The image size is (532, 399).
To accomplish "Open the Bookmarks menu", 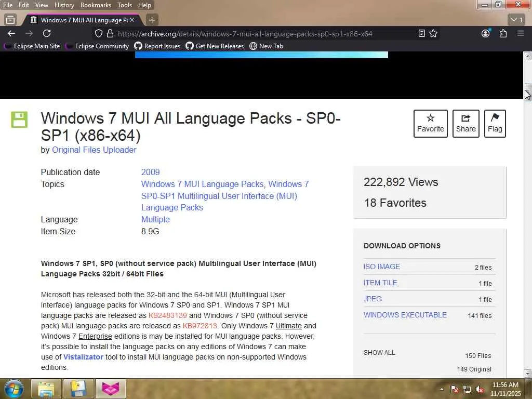I will (x=96, y=5).
